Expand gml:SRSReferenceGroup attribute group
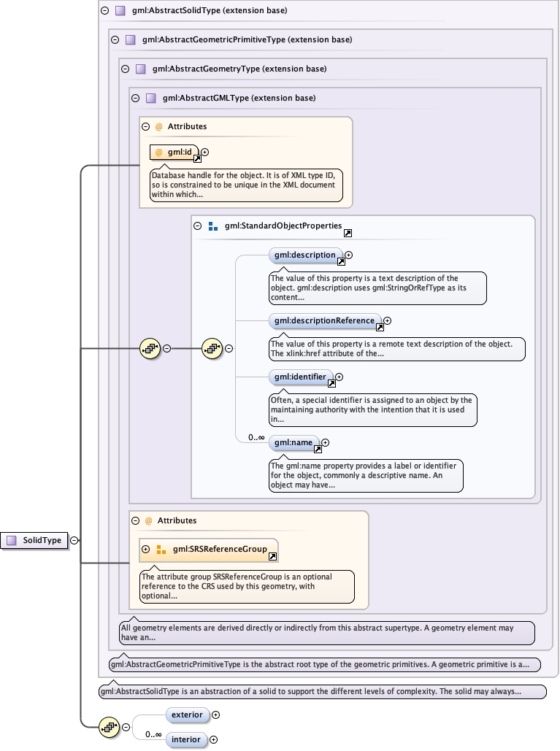The height and width of the screenshot is (751, 560). point(146,550)
